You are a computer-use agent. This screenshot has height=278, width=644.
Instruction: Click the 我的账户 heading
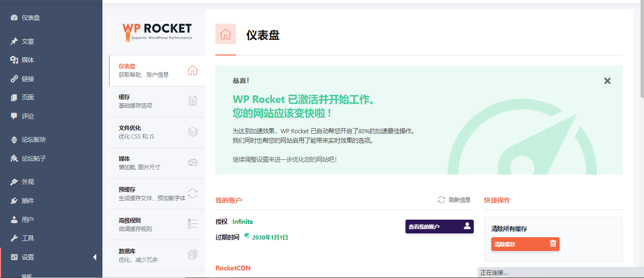229,200
